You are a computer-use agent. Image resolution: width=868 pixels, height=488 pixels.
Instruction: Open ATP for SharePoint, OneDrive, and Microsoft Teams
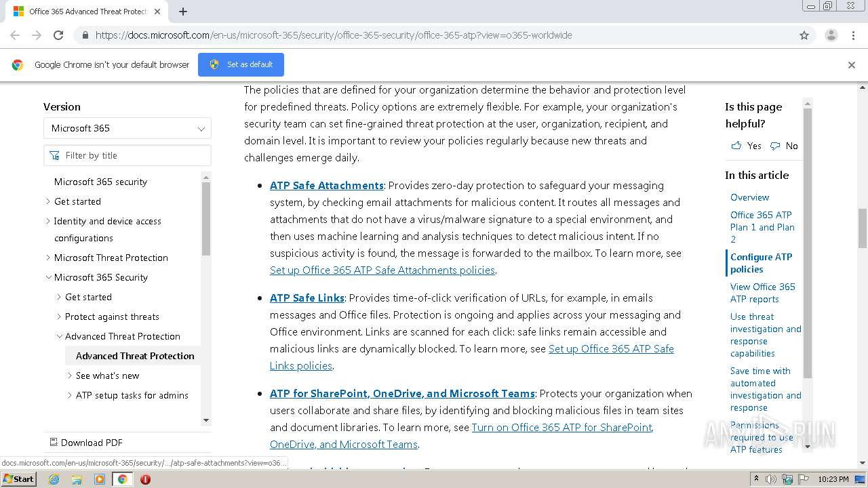coord(402,393)
